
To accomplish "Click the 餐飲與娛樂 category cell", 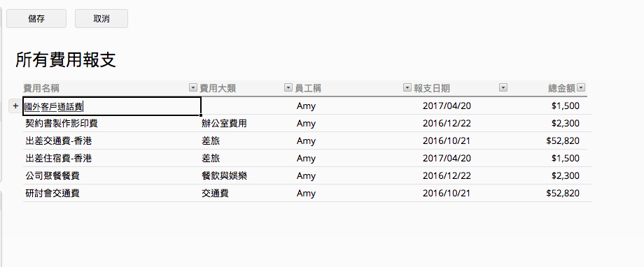I will coord(224,176).
